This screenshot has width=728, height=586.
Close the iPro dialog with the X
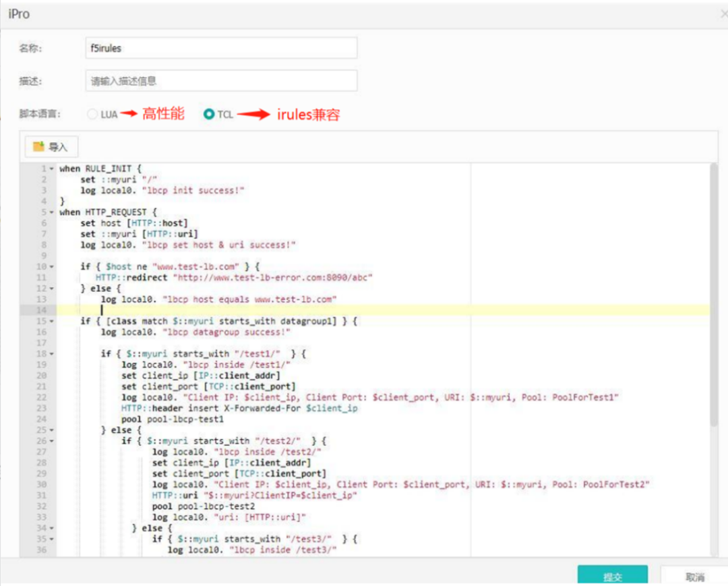click(724, 14)
